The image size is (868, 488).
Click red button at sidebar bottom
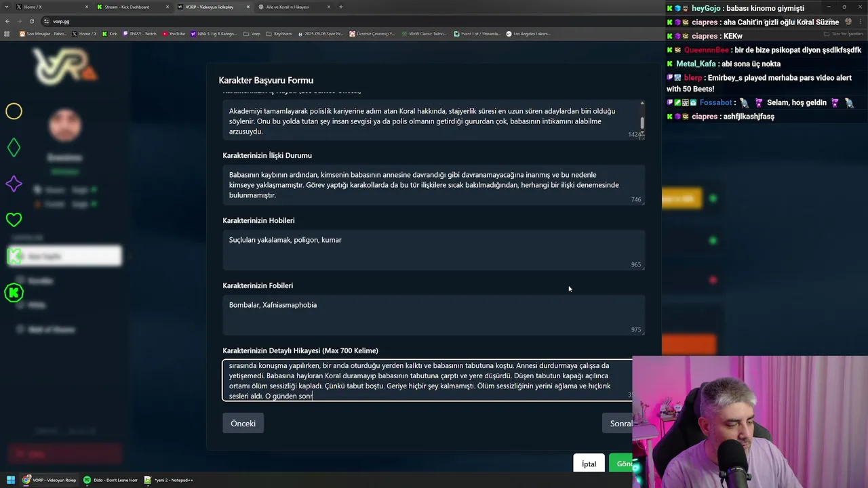(65, 453)
